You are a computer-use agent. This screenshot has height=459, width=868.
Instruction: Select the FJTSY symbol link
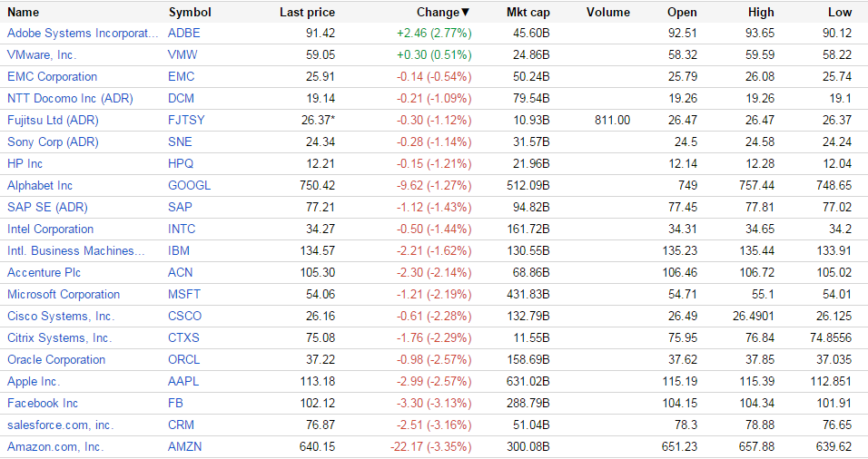pyautogui.click(x=186, y=120)
